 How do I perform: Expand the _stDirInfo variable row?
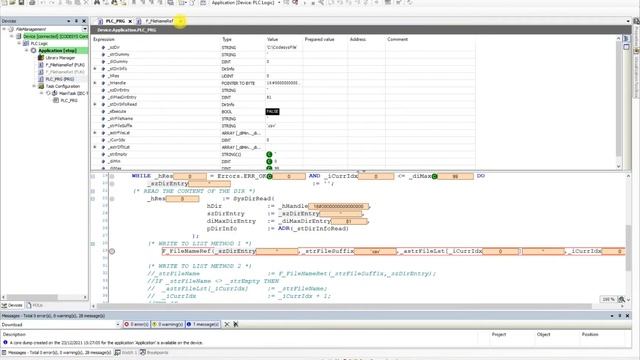95,69
